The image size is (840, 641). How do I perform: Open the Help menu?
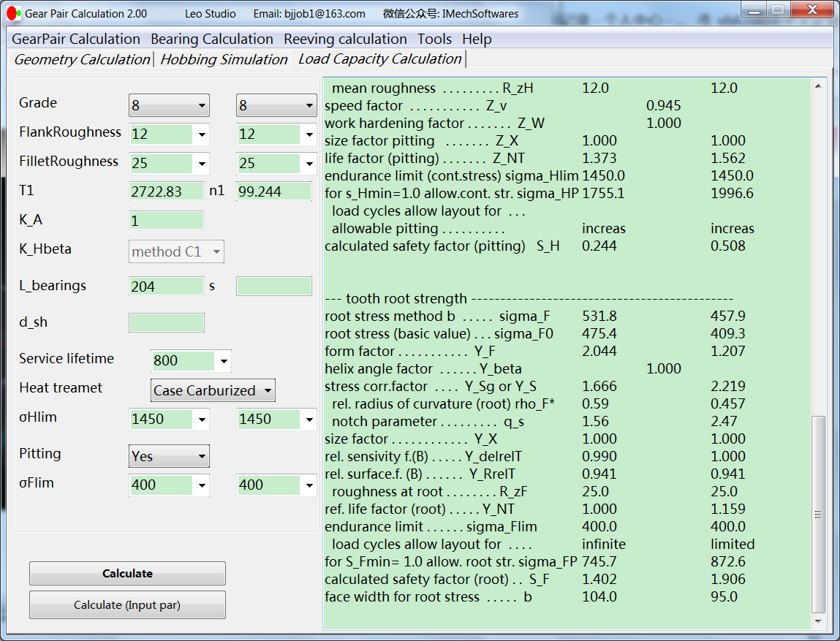tap(477, 39)
